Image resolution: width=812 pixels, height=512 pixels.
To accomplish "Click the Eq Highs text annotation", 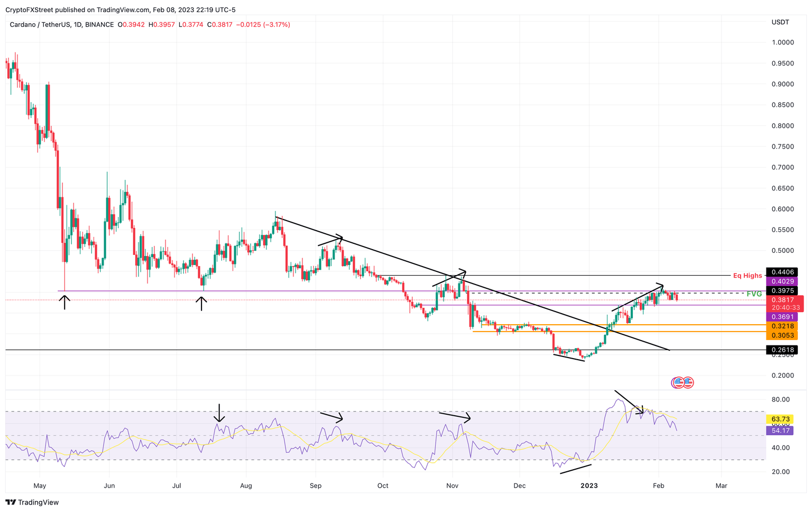I will pyautogui.click(x=747, y=276).
